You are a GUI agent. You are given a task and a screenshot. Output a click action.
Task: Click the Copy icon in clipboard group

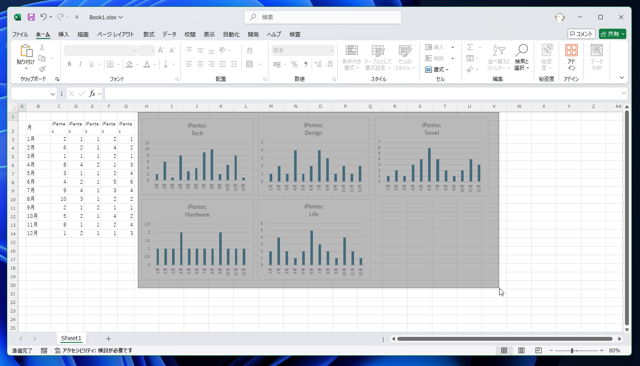(42, 58)
